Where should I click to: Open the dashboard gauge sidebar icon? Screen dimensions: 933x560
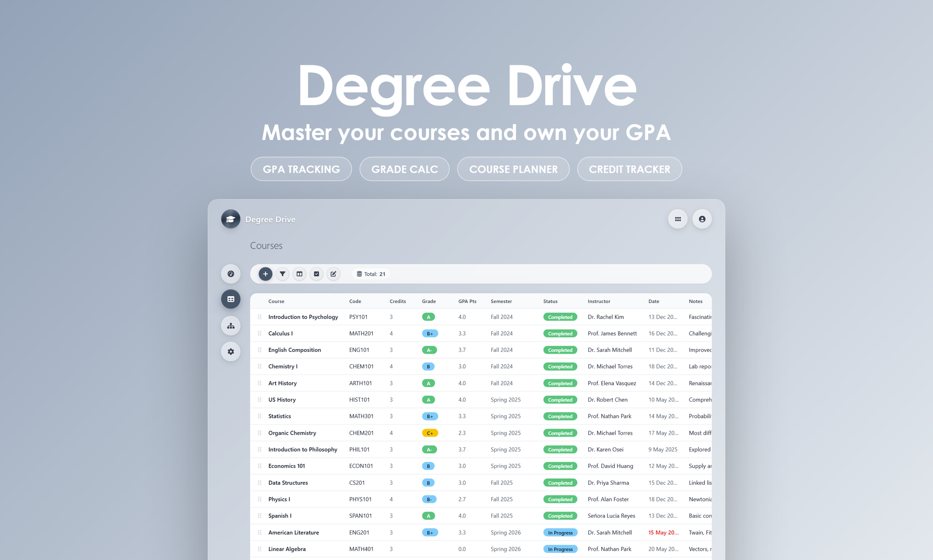tap(231, 274)
